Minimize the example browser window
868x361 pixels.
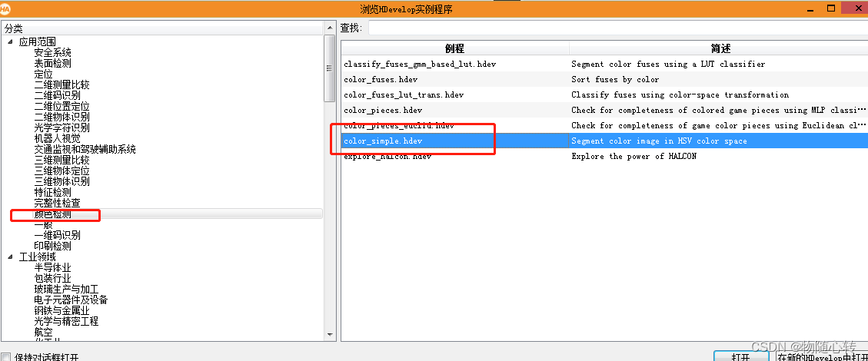812,8
